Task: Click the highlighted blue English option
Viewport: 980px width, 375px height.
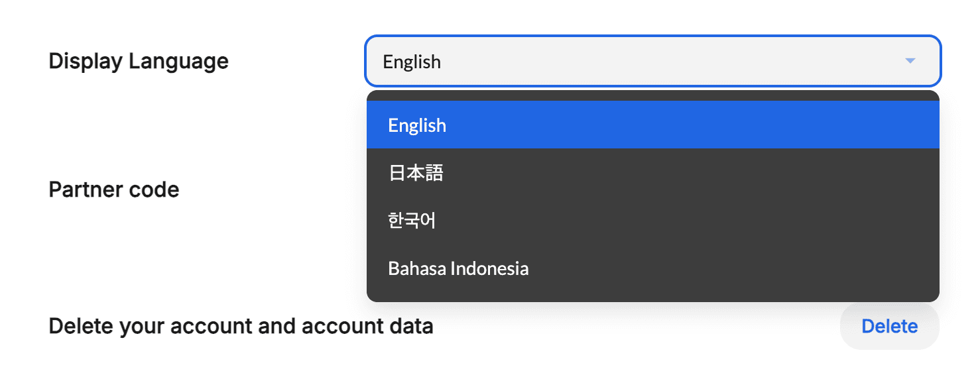Action: [x=653, y=125]
